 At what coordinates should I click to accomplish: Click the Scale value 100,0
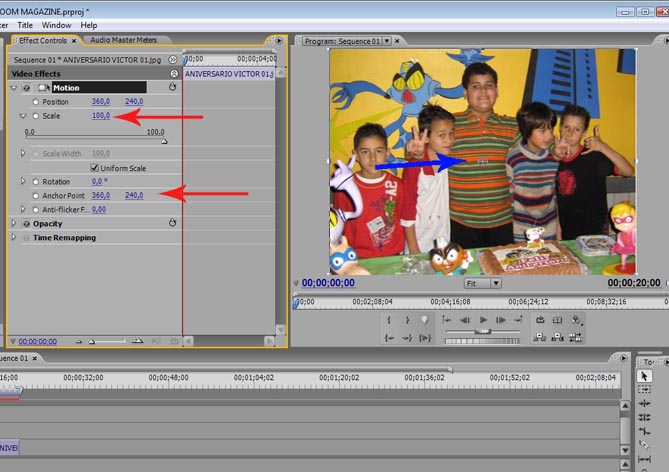tap(100, 116)
